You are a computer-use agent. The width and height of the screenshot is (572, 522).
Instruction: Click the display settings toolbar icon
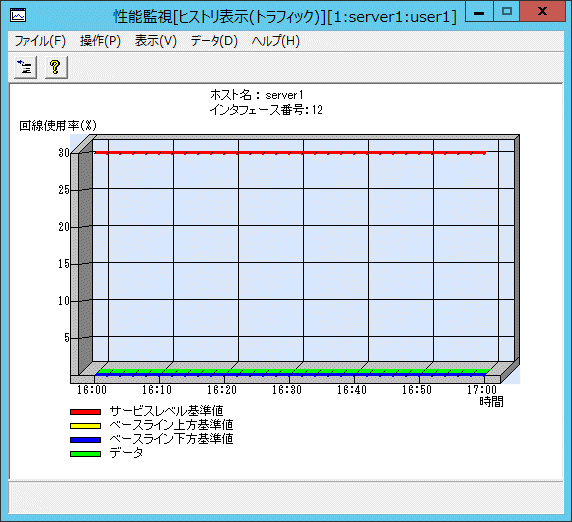click(25, 67)
